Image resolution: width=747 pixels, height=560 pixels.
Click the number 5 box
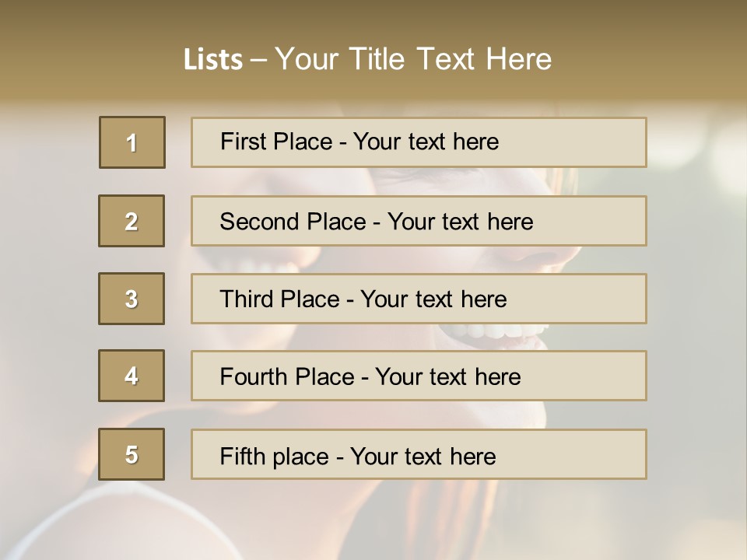tap(132, 454)
